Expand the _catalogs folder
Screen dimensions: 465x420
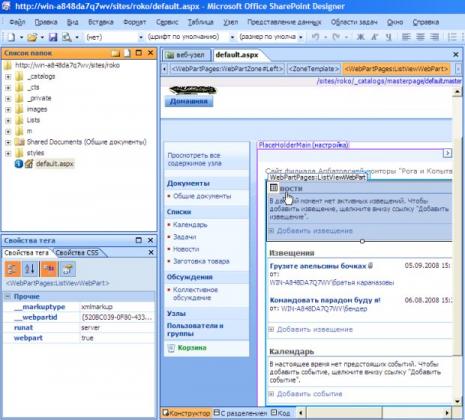(x=8, y=77)
